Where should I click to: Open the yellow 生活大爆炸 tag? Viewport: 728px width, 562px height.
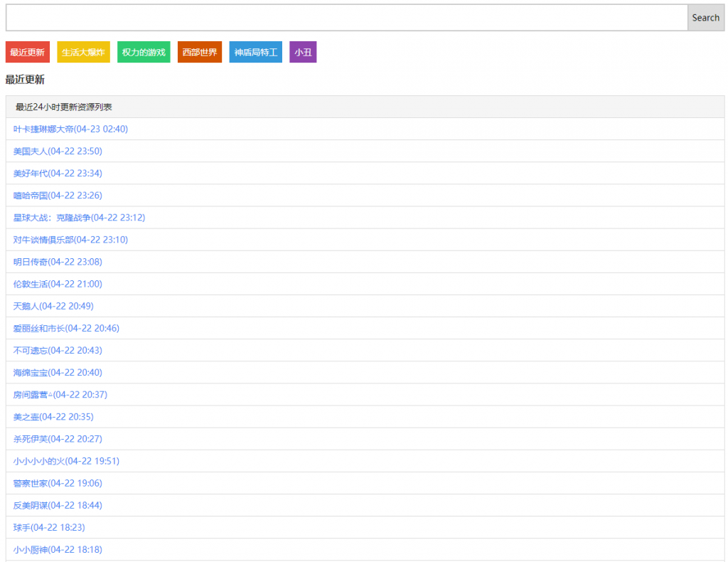click(x=83, y=52)
